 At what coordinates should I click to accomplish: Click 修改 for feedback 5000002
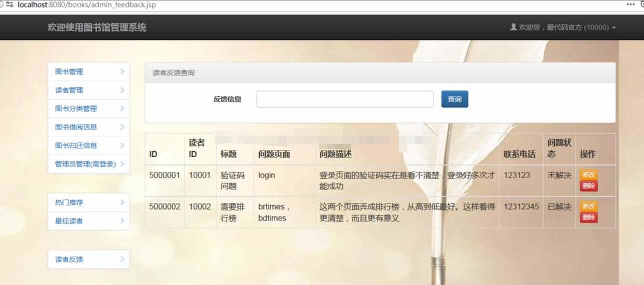pos(589,206)
